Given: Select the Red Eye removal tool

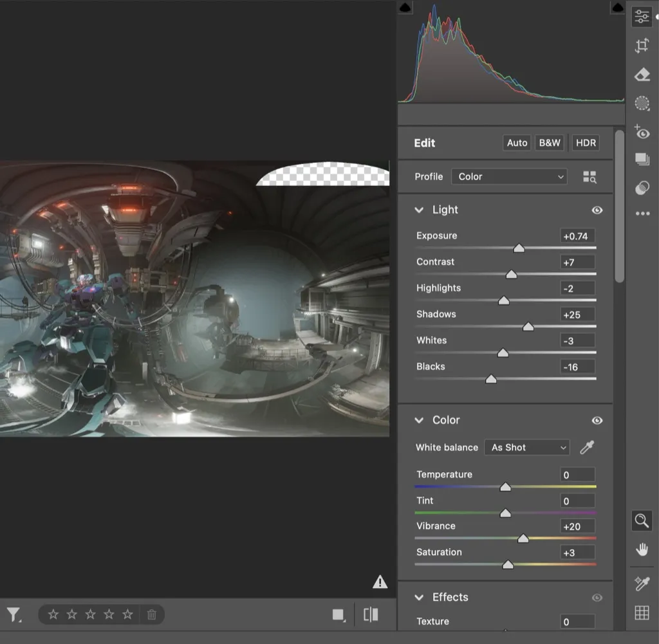Looking at the screenshot, I should click(642, 133).
